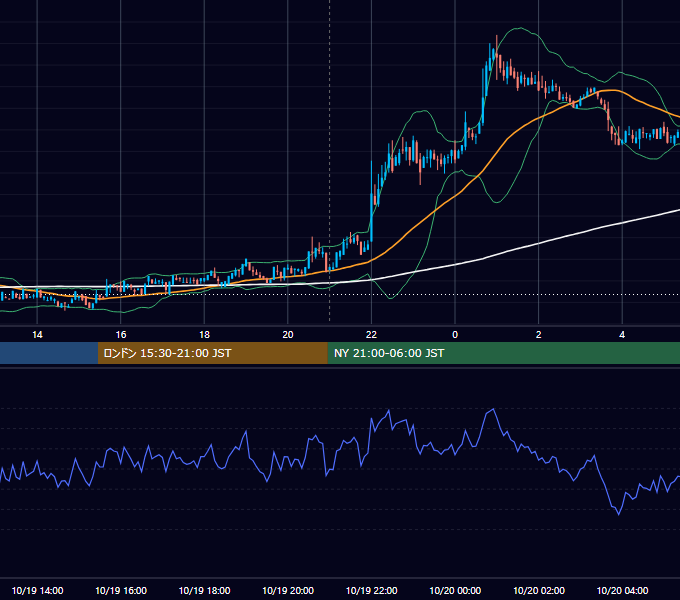Click the NY 21:00-06:00 JST session bar

click(503, 353)
